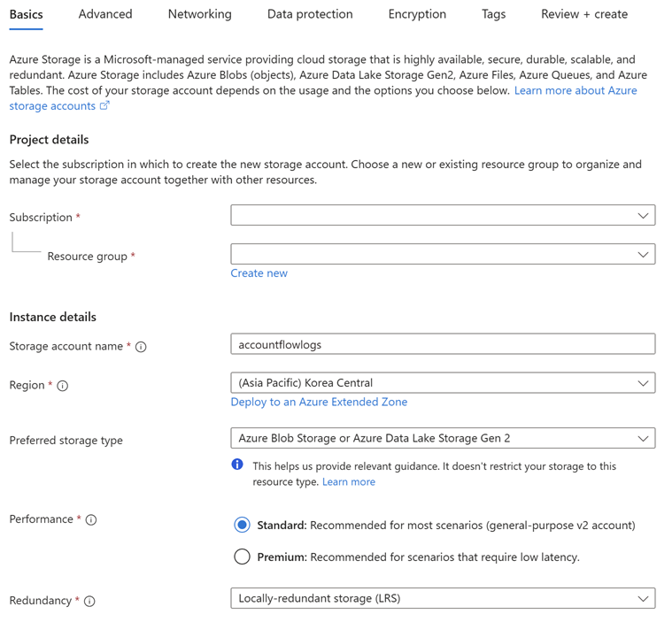The height and width of the screenshot is (622, 672).
Task: Click the Performance info icon
Action: [91, 519]
